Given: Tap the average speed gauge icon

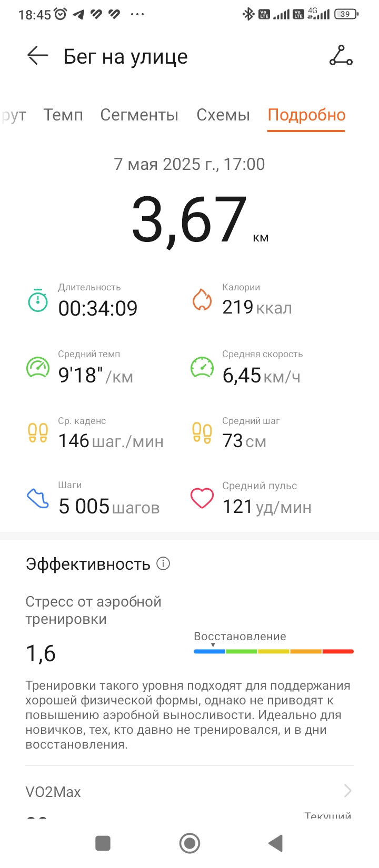Looking at the screenshot, I should coord(202,367).
